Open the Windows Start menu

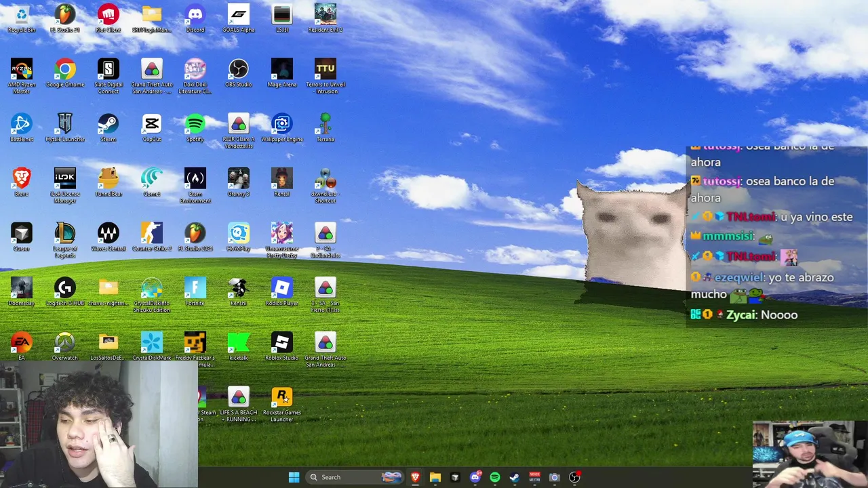[294, 477]
